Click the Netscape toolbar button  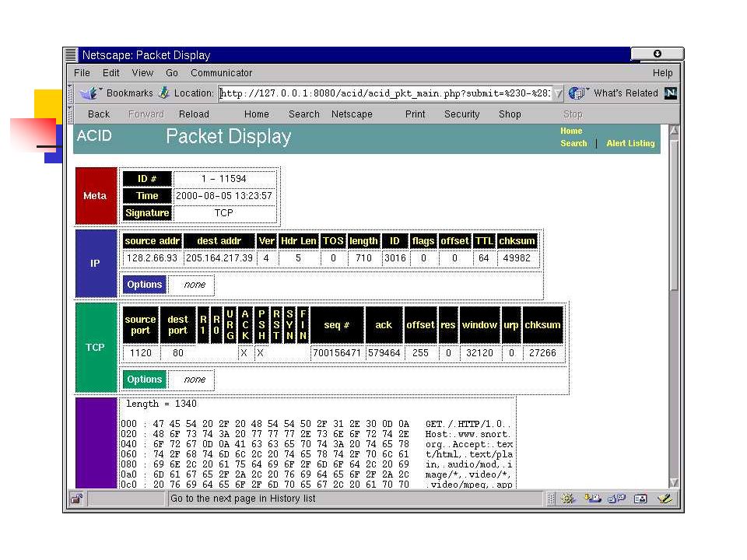point(352,114)
